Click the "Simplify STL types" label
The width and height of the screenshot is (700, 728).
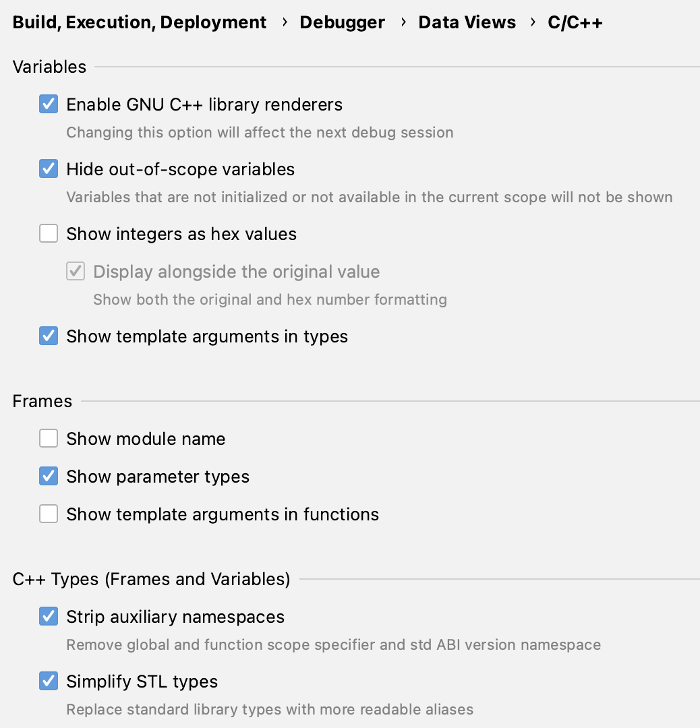click(142, 681)
